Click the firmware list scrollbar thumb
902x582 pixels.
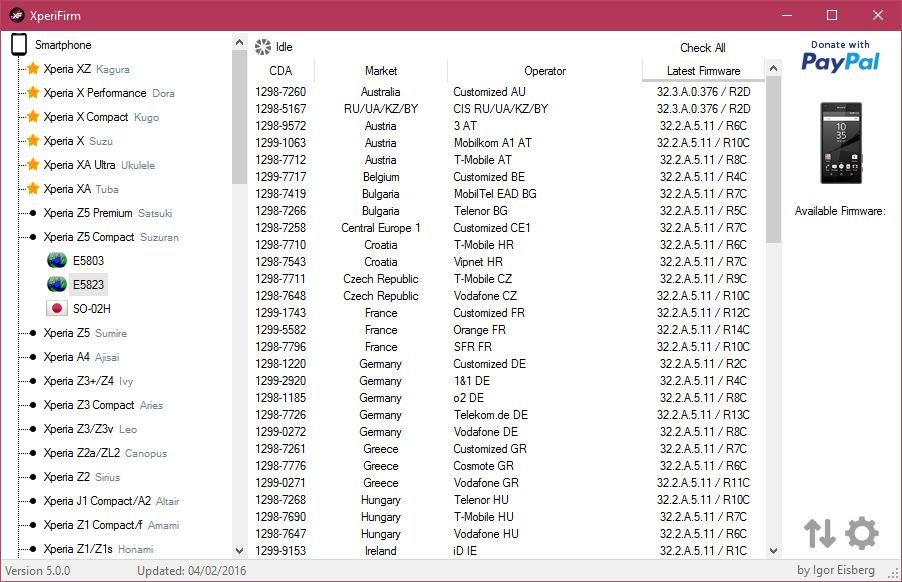774,159
